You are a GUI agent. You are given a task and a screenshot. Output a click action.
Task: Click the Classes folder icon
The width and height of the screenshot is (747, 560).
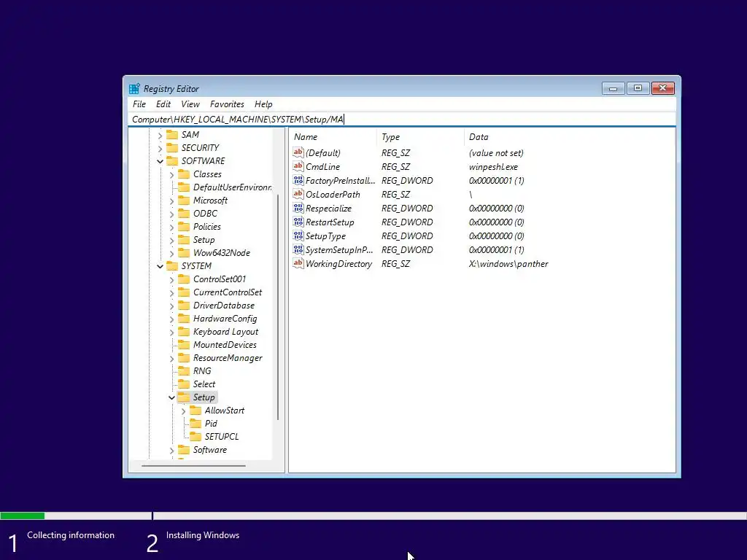click(184, 174)
